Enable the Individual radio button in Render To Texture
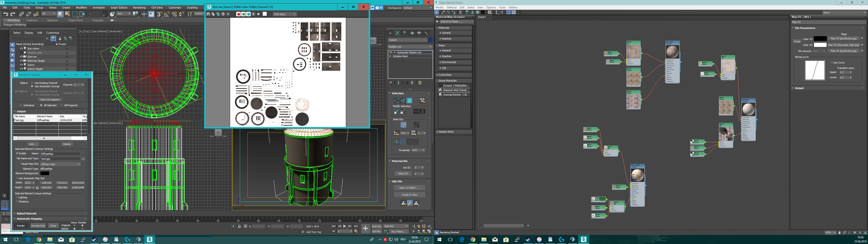 pos(21,105)
